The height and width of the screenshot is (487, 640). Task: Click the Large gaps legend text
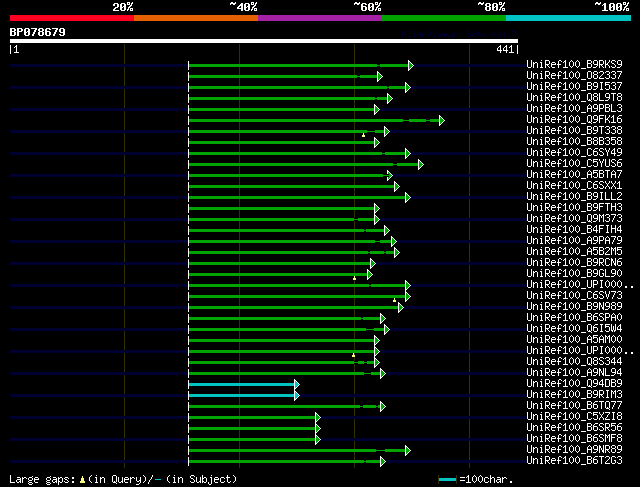coord(42,479)
